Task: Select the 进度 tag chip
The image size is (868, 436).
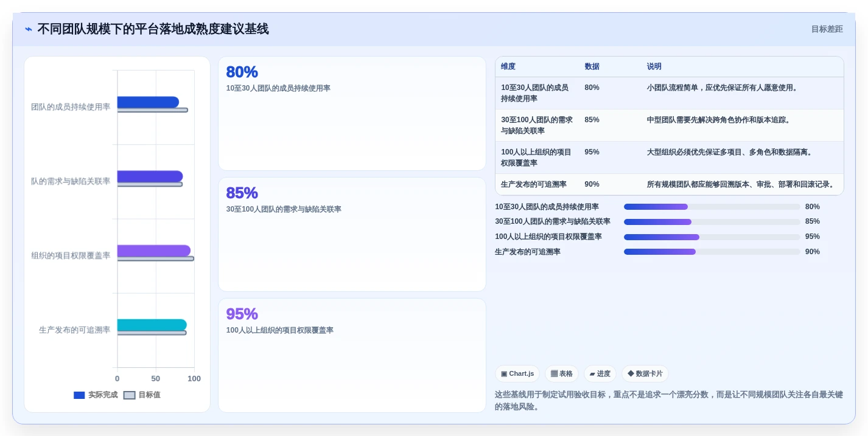Action: (600, 374)
